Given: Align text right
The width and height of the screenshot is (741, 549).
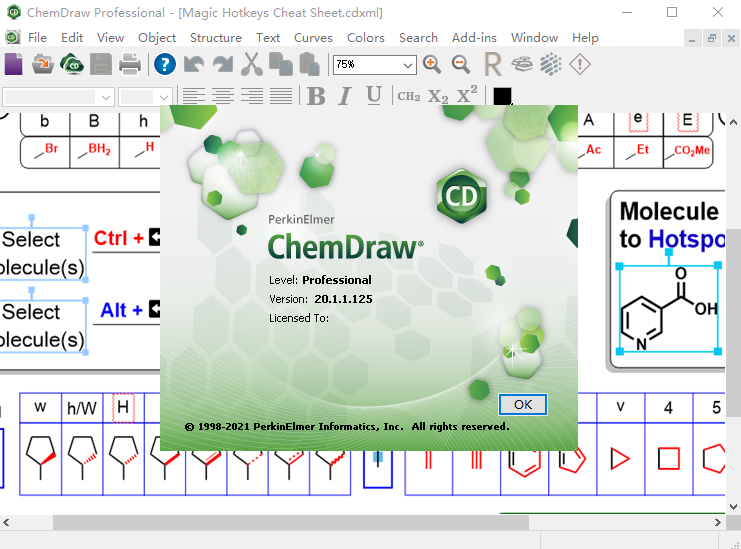Looking at the screenshot, I should [x=252, y=96].
